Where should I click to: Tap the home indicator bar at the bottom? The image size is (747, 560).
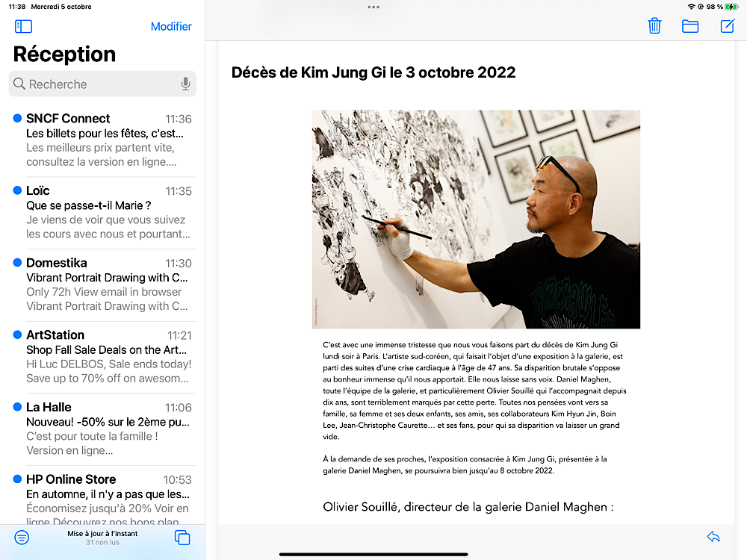pos(373,554)
